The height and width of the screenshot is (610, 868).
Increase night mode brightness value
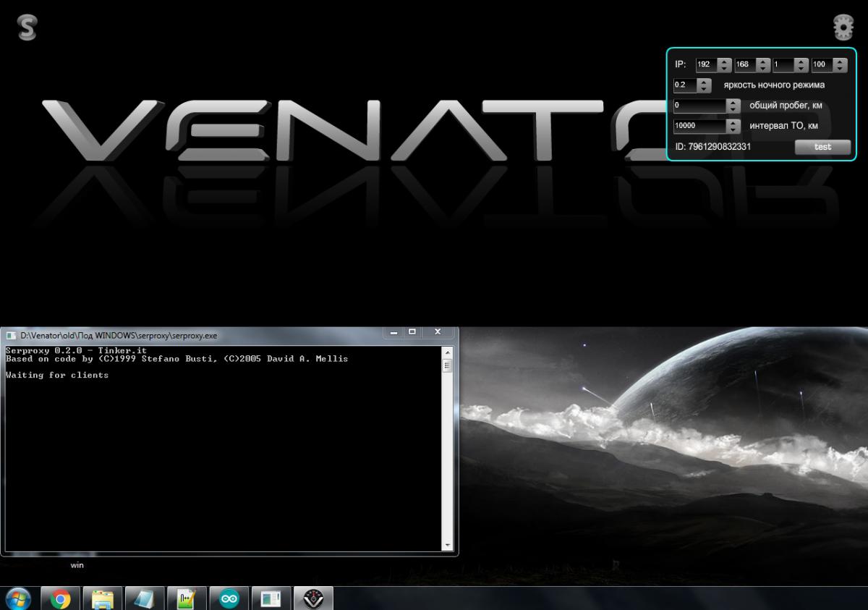[x=705, y=82]
